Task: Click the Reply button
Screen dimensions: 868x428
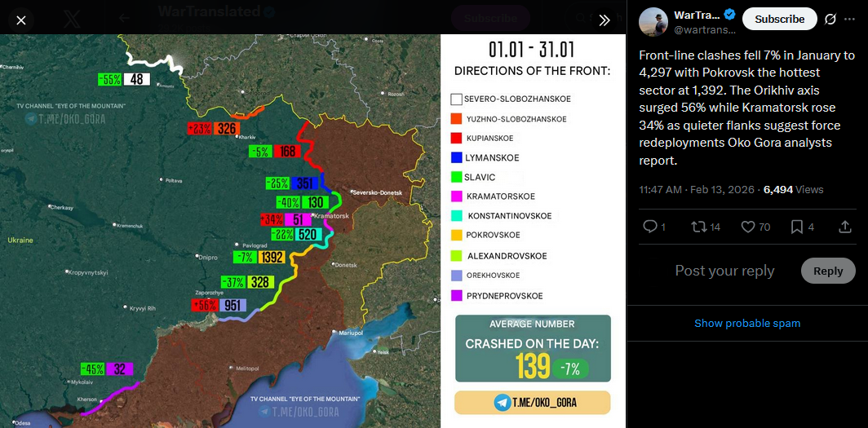Action: click(x=828, y=271)
